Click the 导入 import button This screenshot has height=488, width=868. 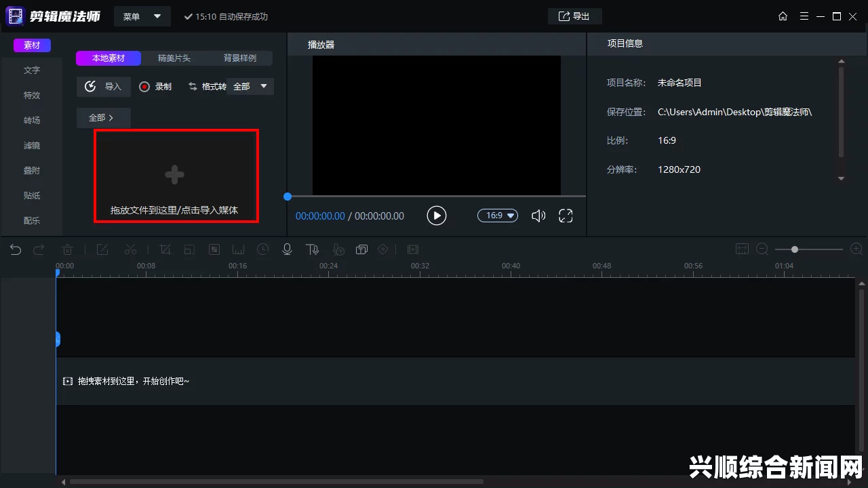tap(104, 86)
